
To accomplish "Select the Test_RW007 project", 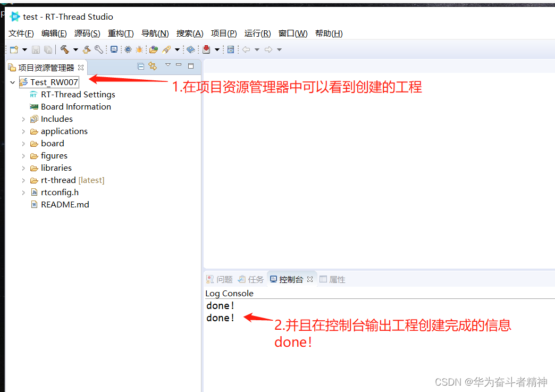I will pos(54,82).
